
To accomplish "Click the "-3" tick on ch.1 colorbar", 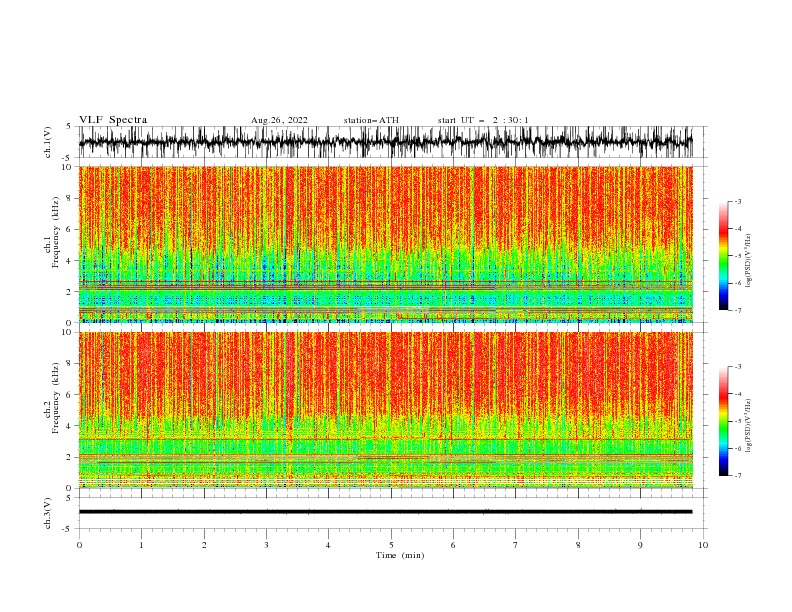I will 737,201.
